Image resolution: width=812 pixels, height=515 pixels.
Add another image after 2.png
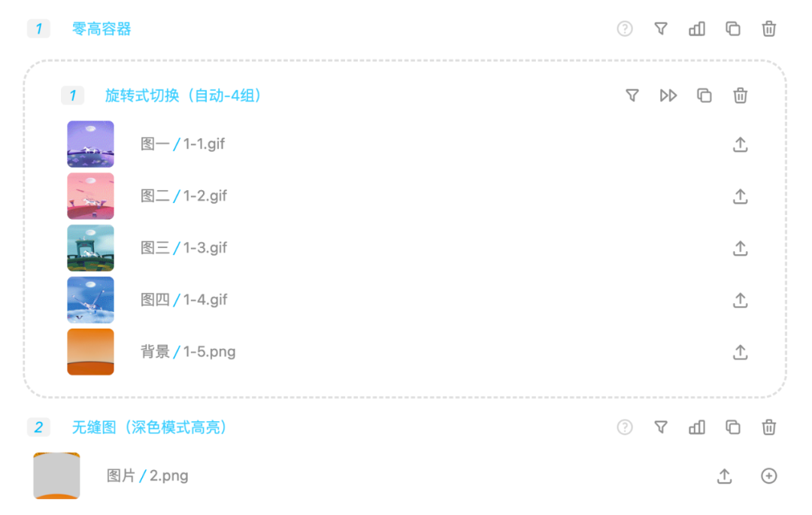pos(769,476)
